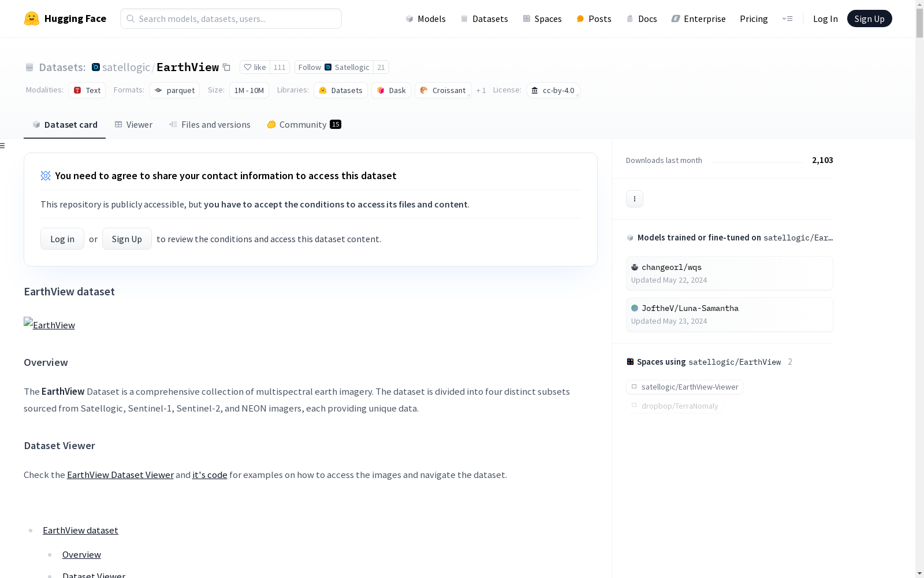Open the EarthView Dataset Viewer link
Screen dimensions: 924x578
click(120, 475)
